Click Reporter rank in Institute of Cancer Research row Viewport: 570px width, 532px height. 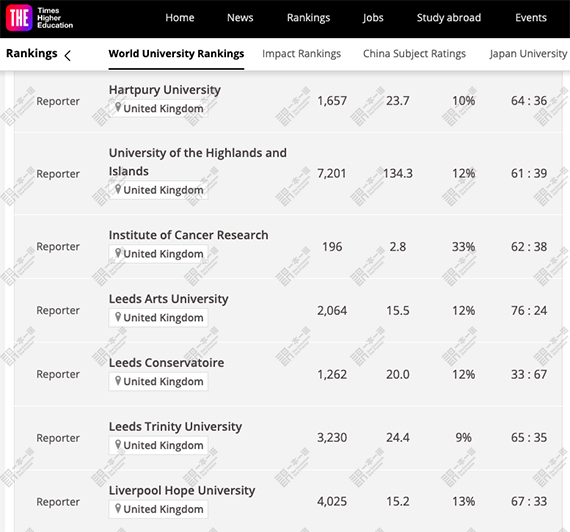point(58,247)
